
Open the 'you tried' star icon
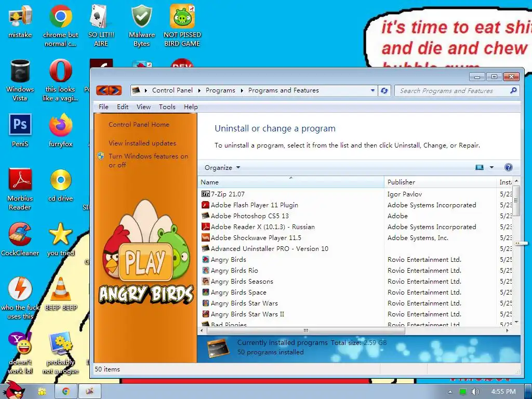pyautogui.click(x=60, y=239)
